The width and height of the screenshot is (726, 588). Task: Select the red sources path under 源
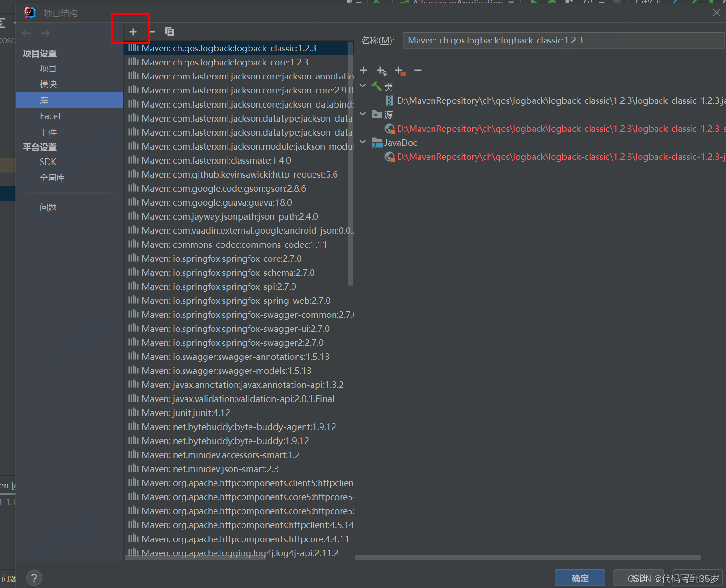pos(555,129)
